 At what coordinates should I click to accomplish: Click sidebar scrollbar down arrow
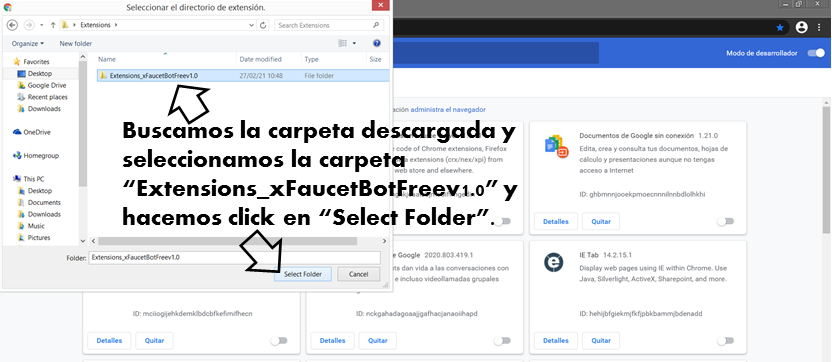(83, 241)
